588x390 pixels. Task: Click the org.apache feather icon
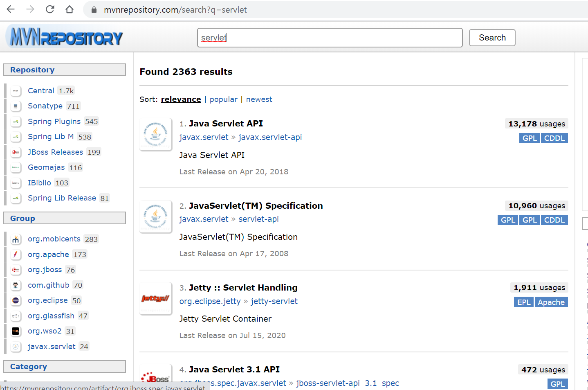(16, 255)
